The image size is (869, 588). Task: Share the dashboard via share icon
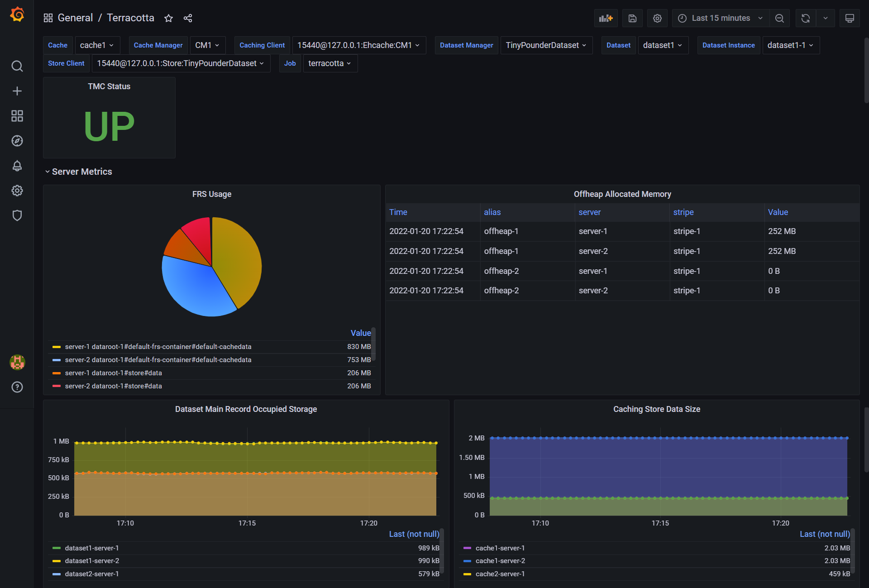(x=188, y=18)
